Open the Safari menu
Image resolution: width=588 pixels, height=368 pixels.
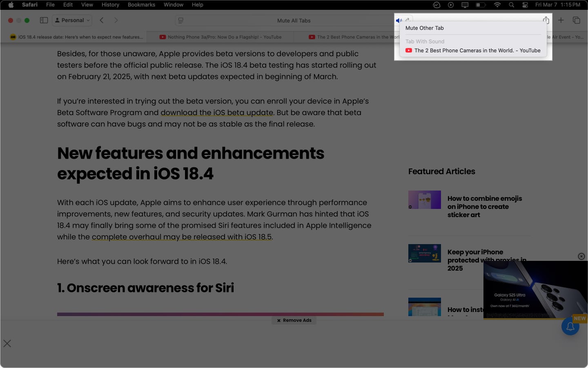point(29,5)
